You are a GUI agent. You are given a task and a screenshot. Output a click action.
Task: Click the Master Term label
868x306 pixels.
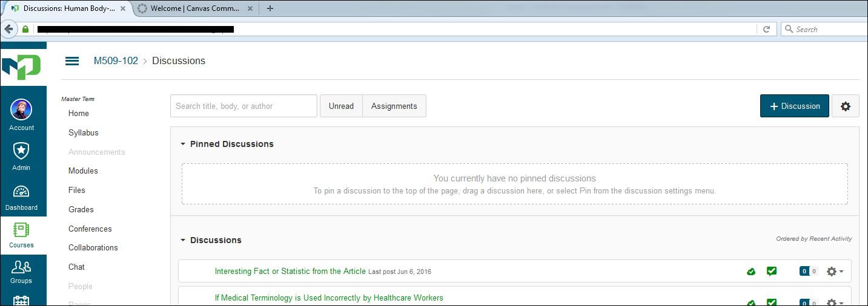click(78, 99)
